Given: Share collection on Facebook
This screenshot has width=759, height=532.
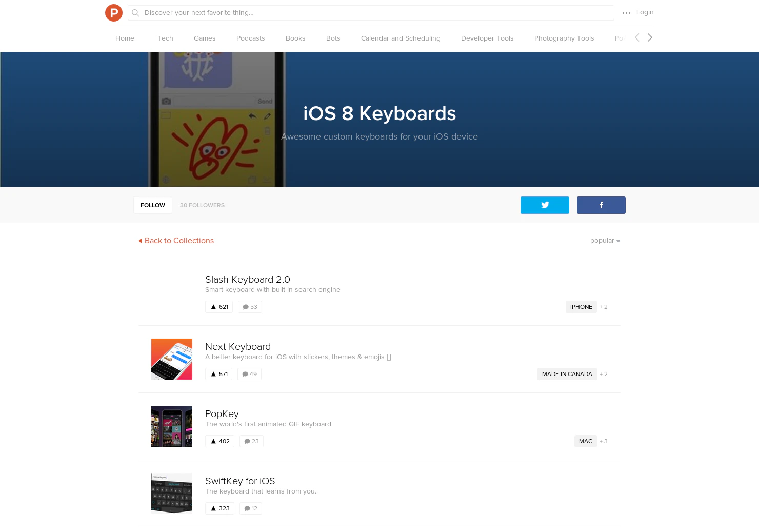Looking at the screenshot, I should tap(601, 205).
